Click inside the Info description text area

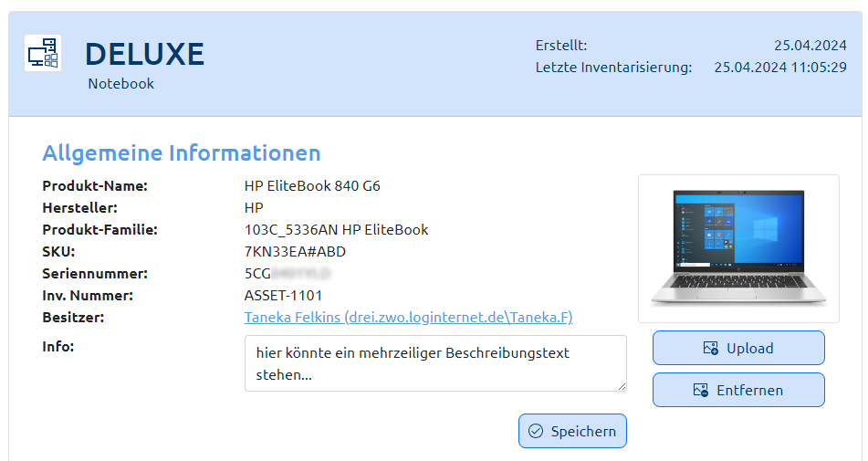435,363
